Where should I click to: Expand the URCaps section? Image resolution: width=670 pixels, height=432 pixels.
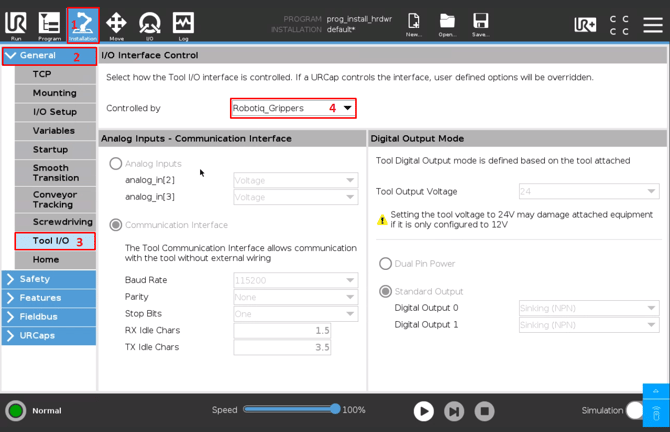coord(49,335)
